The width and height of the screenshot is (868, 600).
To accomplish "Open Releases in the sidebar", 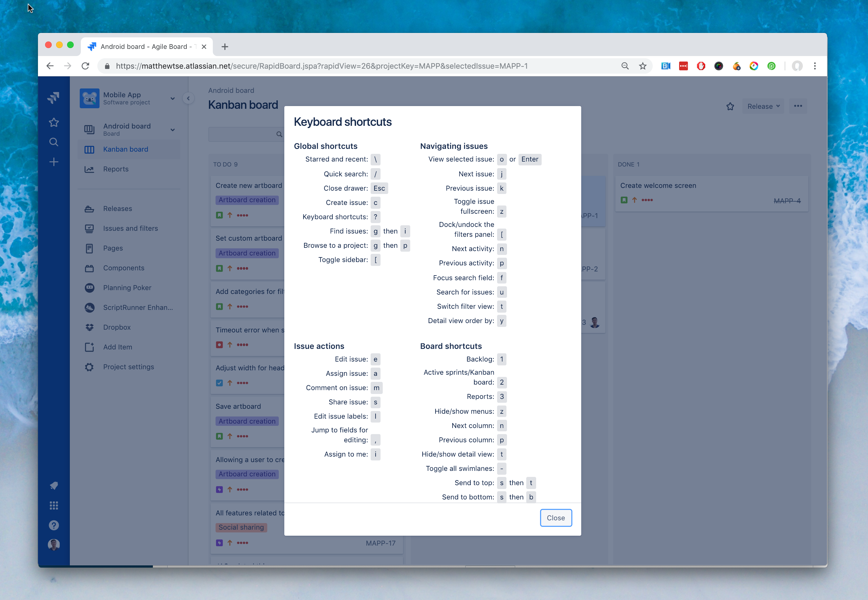I will [x=129, y=209].
